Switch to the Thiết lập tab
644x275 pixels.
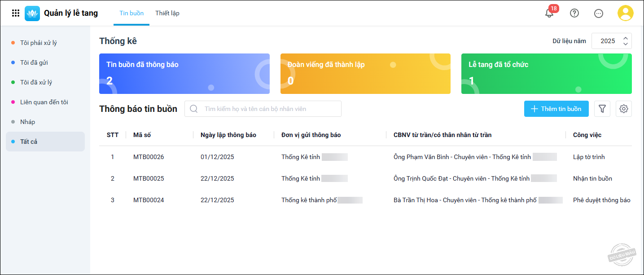(x=167, y=13)
